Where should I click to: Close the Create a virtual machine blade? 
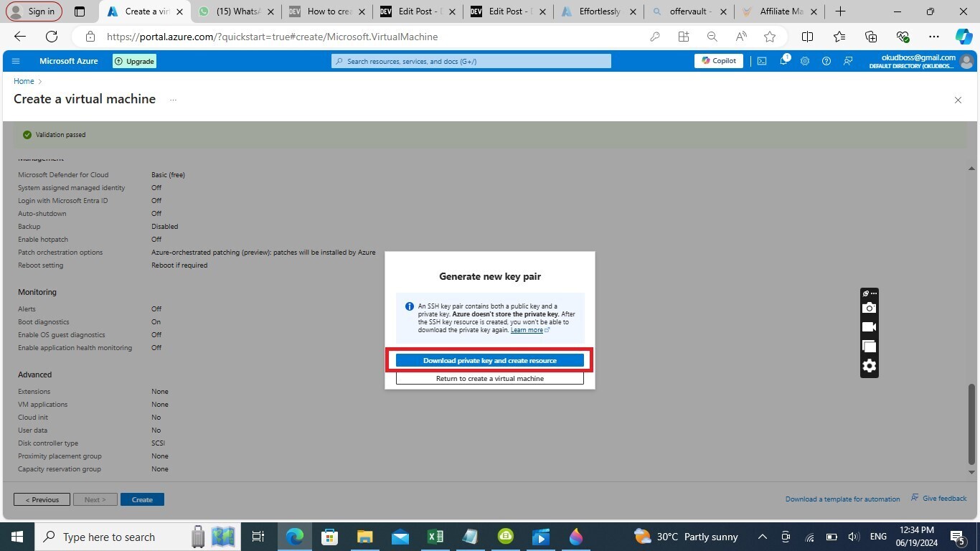958,100
